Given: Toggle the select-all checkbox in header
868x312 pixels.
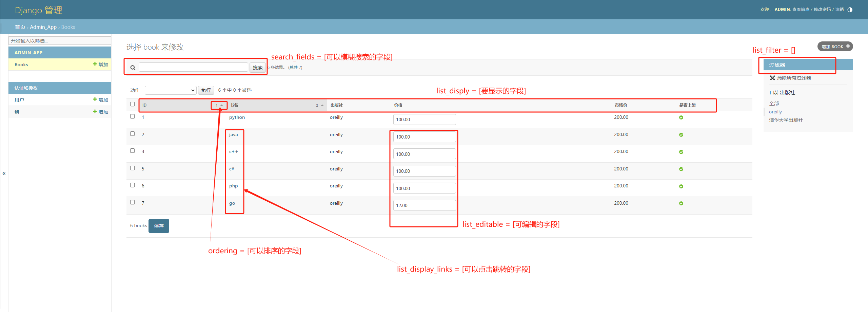Looking at the screenshot, I should click(133, 104).
